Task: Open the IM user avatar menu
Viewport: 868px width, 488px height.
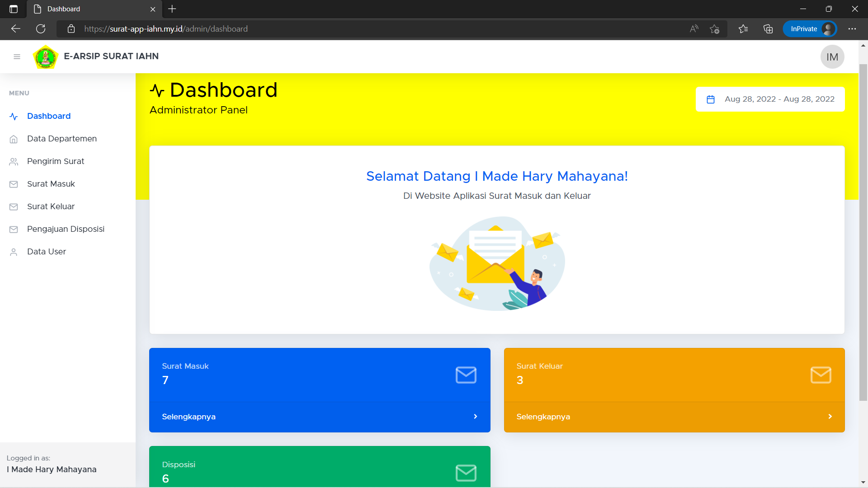Action: (832, 57)
